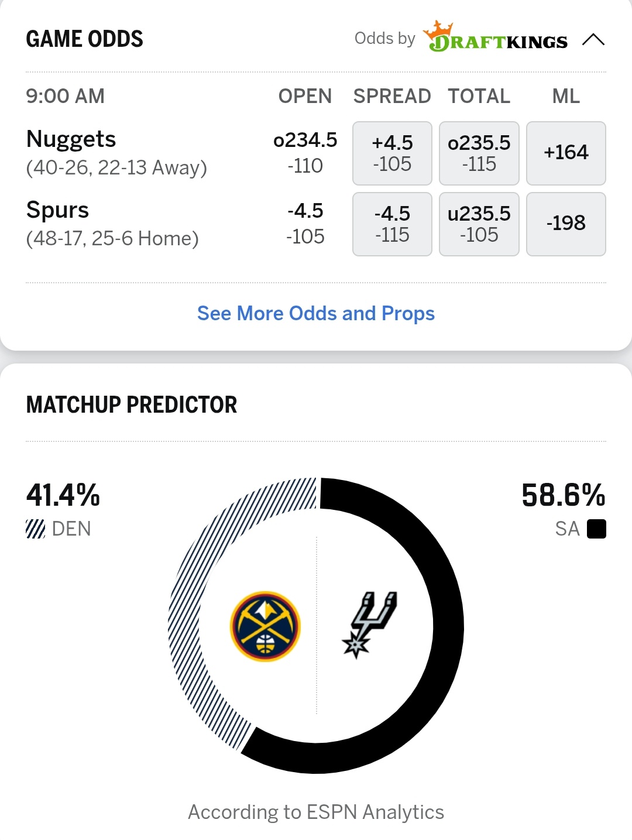Screen dimensions: 632x840
Task: Click the striped DEN legend icon
Action: click(35, 529)
